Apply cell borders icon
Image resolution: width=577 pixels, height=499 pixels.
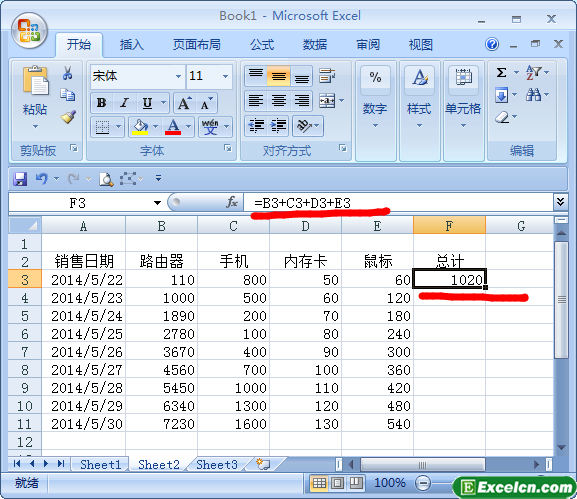(102, 127)
